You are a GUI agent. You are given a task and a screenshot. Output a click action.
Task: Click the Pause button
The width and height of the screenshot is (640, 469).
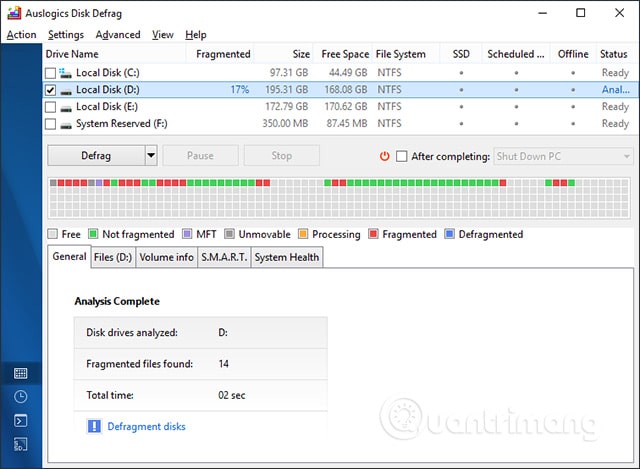[200, 156]
